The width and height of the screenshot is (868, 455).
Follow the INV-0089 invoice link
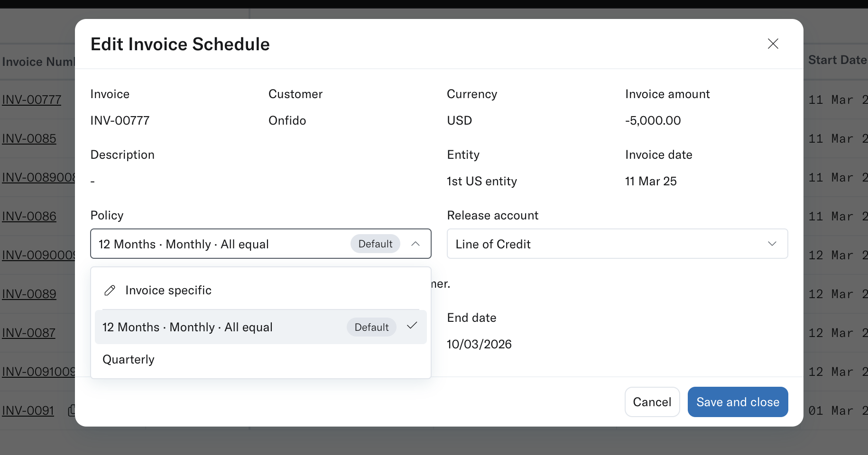coord(29,294)
